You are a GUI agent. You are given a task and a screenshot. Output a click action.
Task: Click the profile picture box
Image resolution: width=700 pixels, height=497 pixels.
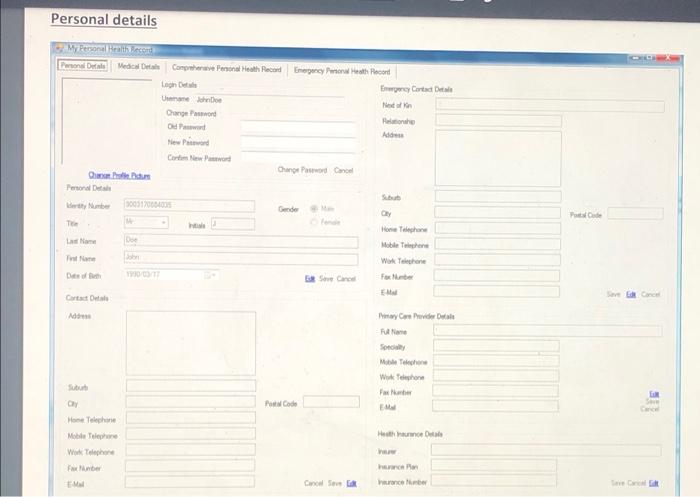107,122
